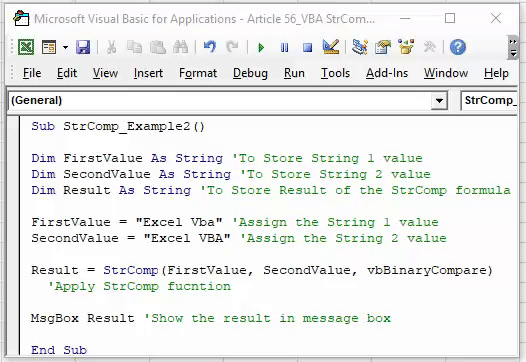Viewport: 526px width, 362px height.
Task: Click on 'Dim FirstValue As String' line
Action: click(127, 158)
